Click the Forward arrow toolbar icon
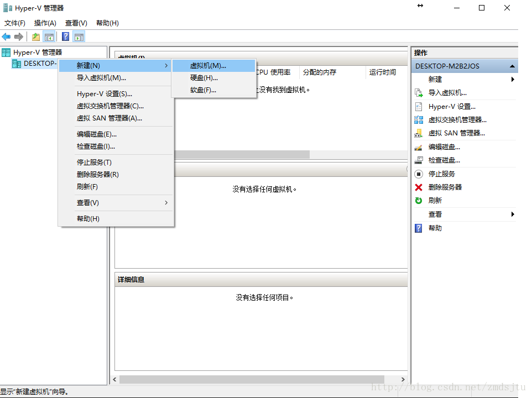This screenshot has height=398, width=532. [19, 36]
